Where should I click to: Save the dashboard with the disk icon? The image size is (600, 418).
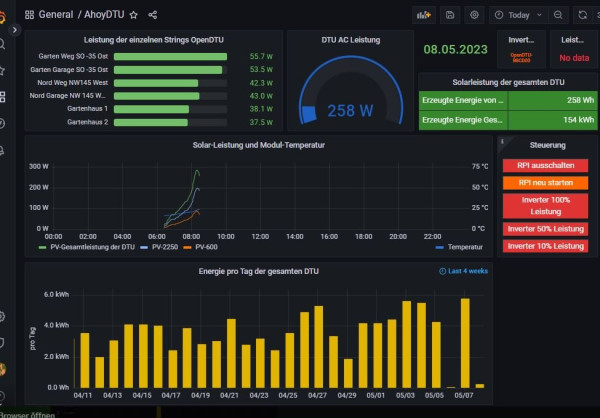coord(451,15)
